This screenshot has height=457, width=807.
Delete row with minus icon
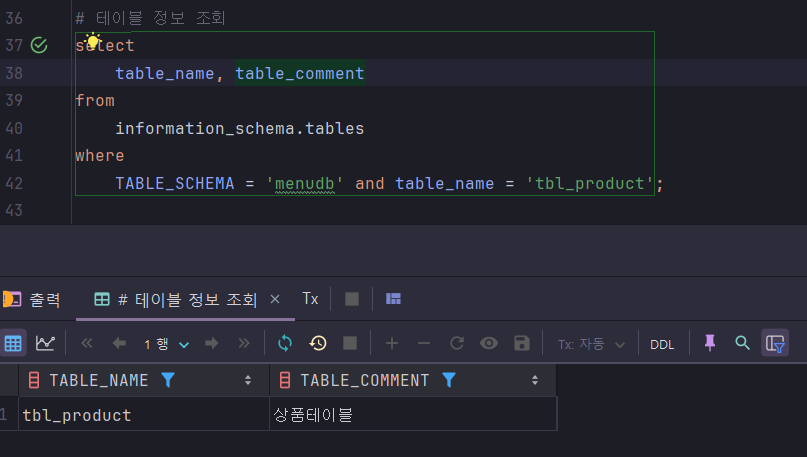coord(424,343)
